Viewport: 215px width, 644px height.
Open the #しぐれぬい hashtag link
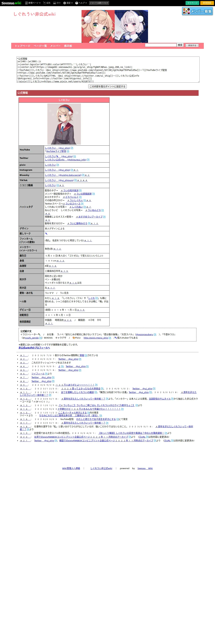[76, 207]
